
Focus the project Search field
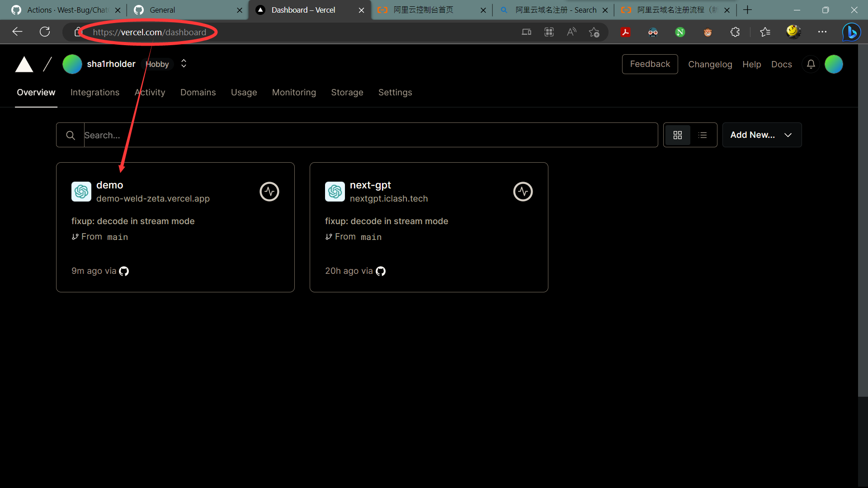point(371,135)
